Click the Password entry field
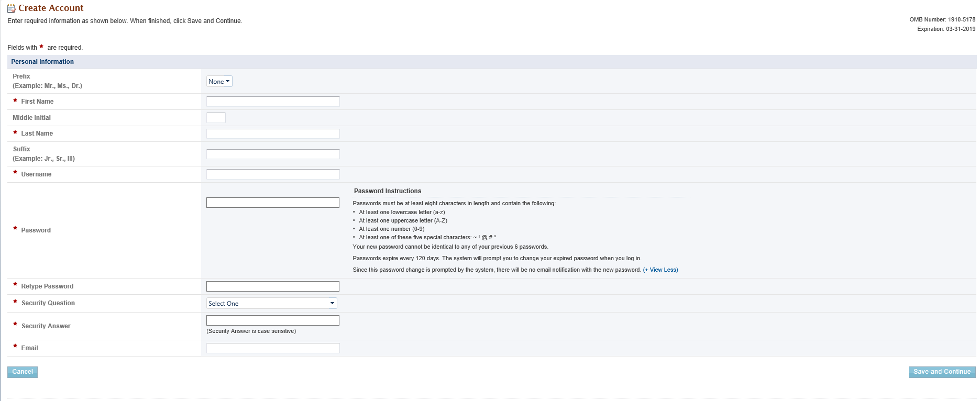Screen dimensions: 980x401 273,203
